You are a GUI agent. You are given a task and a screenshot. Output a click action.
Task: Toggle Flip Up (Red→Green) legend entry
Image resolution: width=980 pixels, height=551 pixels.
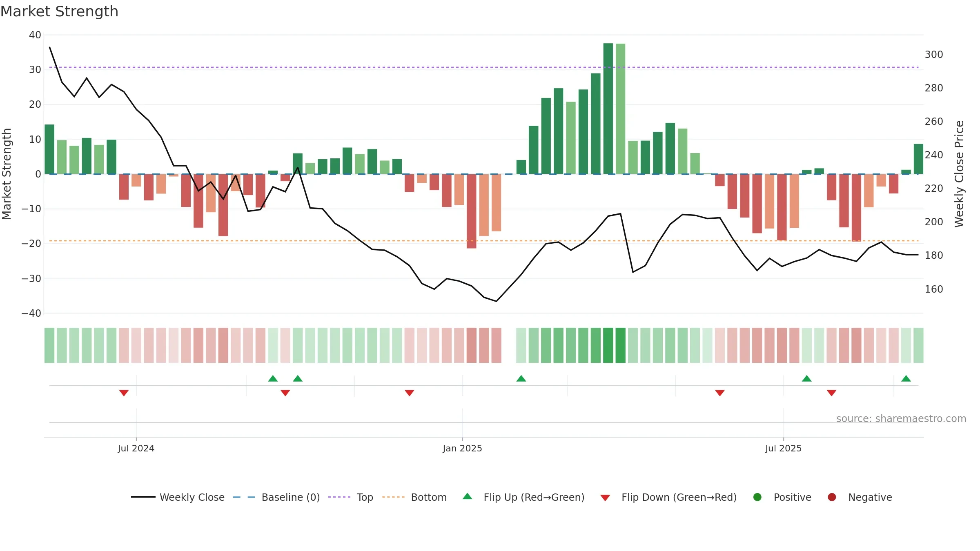tap(523, 497)
